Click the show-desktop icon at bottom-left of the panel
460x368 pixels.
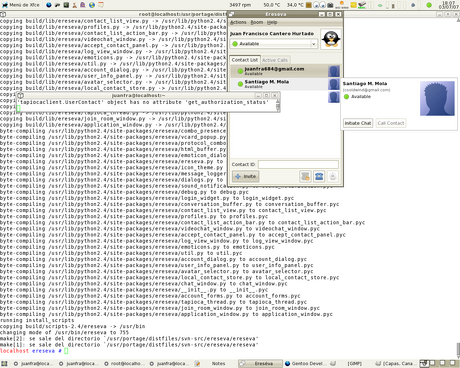[x=4, y=363]
